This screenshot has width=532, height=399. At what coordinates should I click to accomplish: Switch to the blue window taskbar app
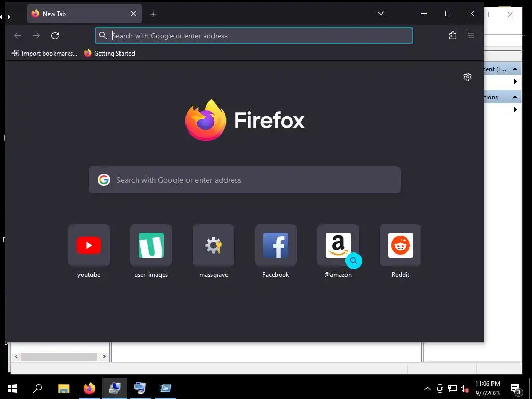click(166, 389)
